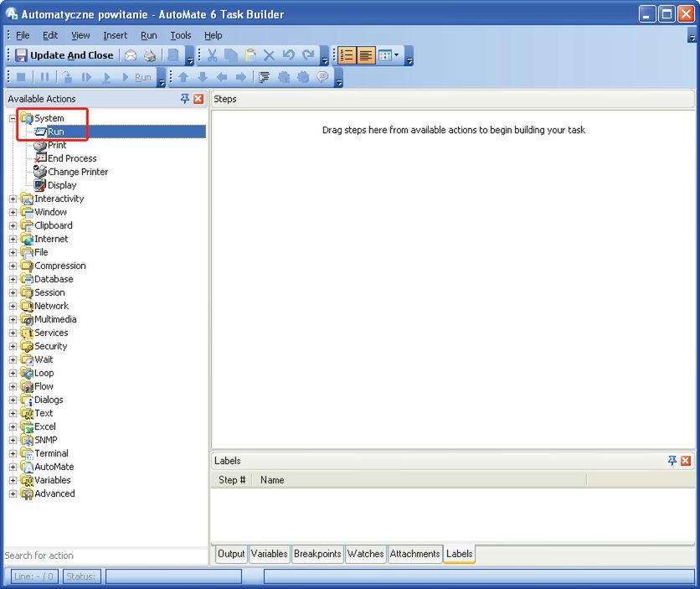The height and width of the screenshot is (589, 700).
Task: Click the Name column header in Labels
Action: click(x=419, y=480)
